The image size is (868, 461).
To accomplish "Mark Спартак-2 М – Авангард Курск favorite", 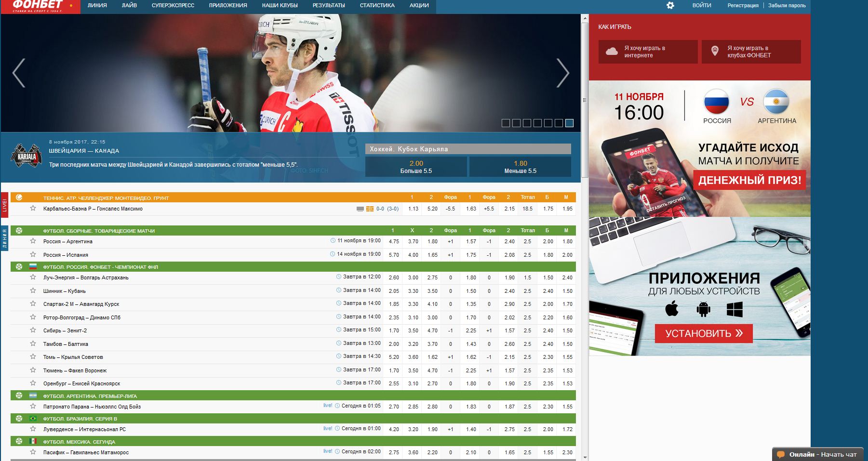I will (33, 303).
